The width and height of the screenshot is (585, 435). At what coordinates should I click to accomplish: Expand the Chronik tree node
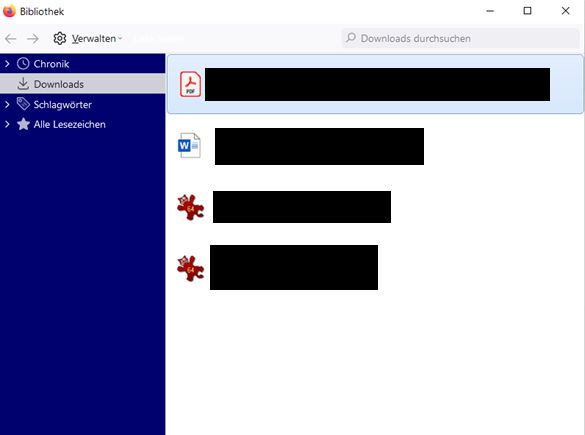coord(7,64)
